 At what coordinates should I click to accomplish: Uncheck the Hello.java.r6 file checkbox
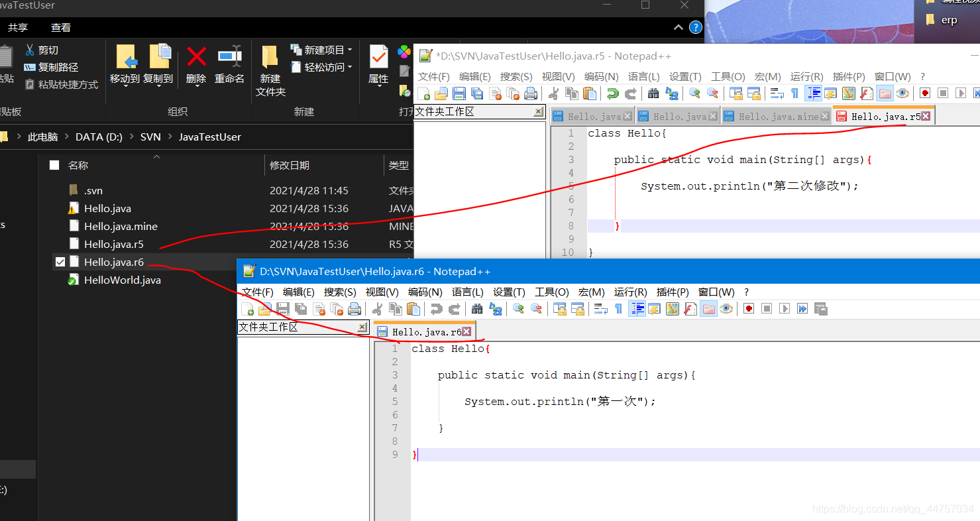click(60, 262)
